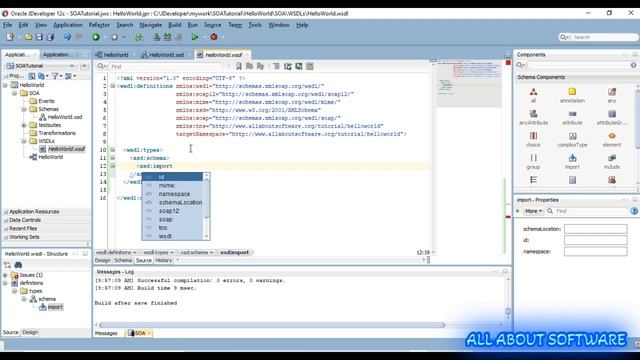This screenshot has height=360, width=640.
Task: Select the 'import' schema component icon
Action: [572, 158]
